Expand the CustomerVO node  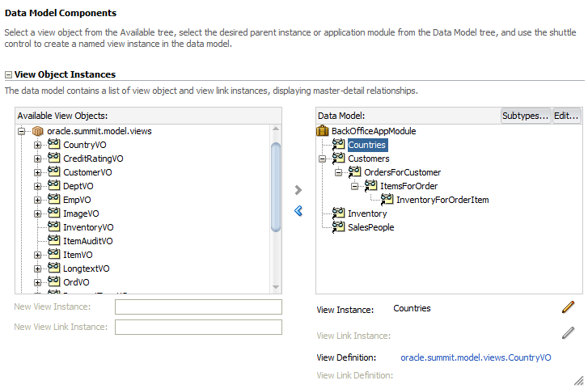[x=37, y=172]
